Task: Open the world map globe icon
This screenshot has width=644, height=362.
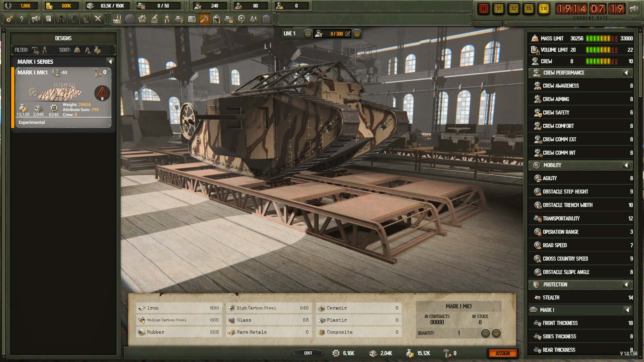Action: 129,19
